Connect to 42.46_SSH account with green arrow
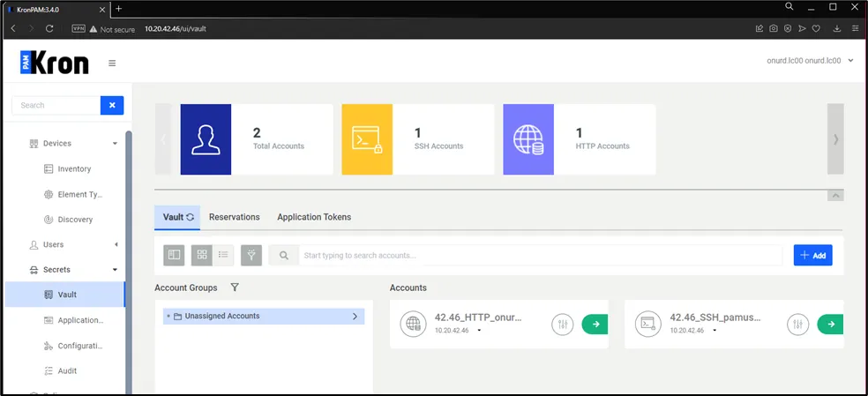This screenshot has height=396, width=868. coord(830,325)
